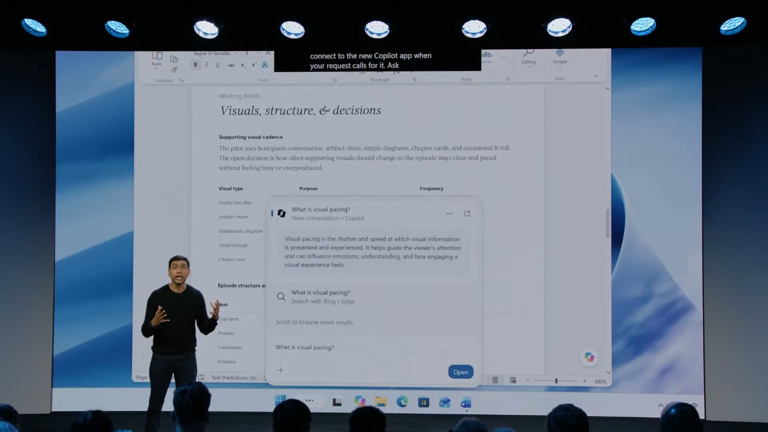Toggle Underline formatting

(217, 65)
